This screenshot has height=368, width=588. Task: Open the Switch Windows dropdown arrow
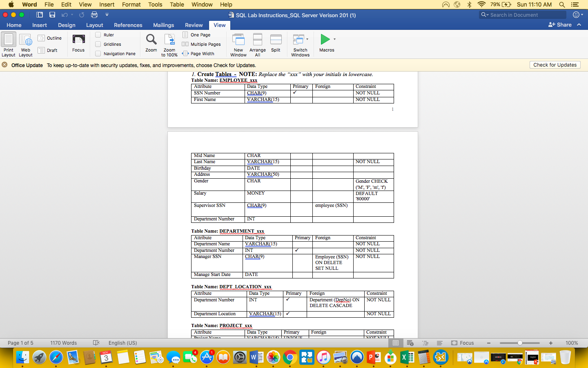click(307, 39)
